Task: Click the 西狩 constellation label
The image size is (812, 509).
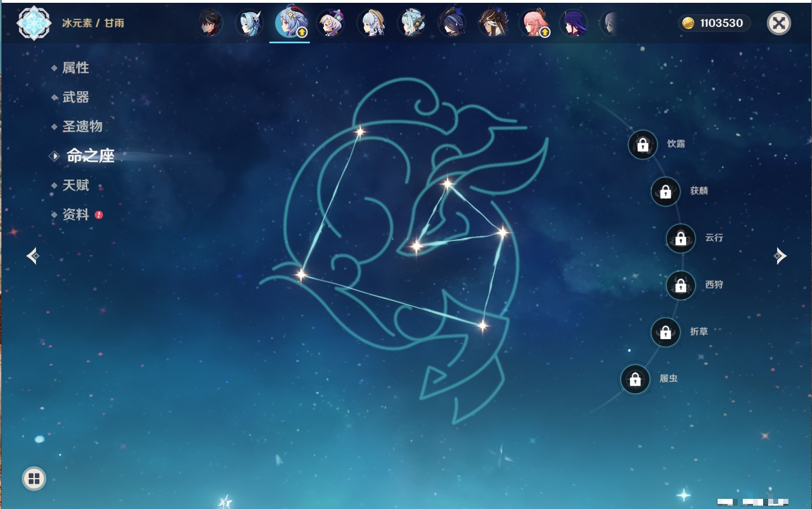Action: pos(714,285)
